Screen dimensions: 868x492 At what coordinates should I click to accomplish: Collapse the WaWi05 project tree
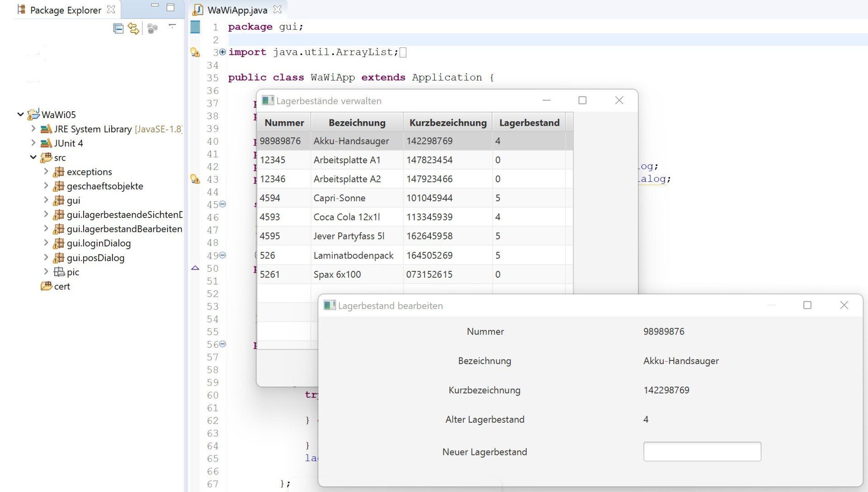click(x=20, y=114)
